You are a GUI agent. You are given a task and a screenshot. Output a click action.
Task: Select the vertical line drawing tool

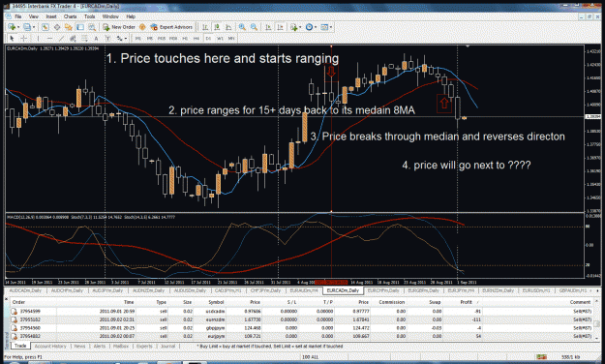[x=38, y=38]
